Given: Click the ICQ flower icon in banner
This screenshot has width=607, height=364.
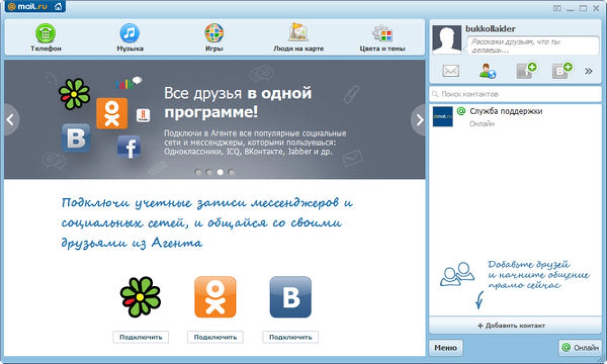Looking at the screenshot, I should pyautogui.click(x=74, y=94).
